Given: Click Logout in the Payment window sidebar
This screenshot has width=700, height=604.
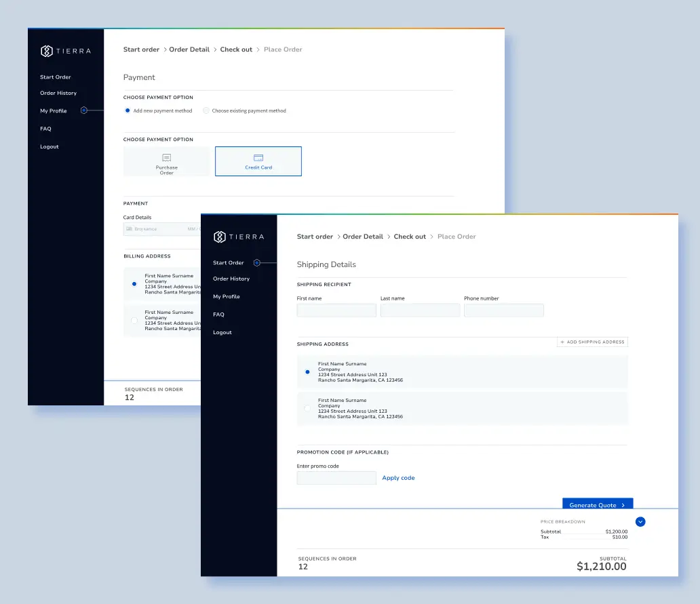Looking at the screenshot, I should click(50, 146).
